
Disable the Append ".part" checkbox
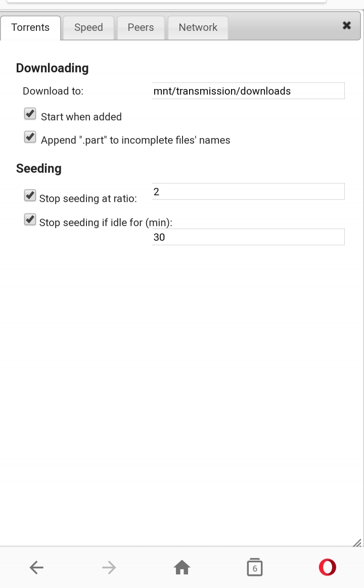pos(30,137)
